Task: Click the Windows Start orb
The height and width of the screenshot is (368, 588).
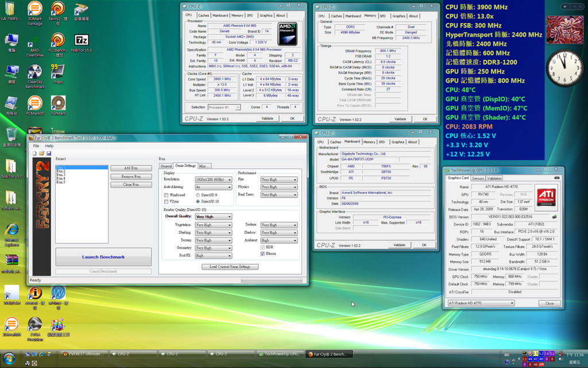Action: (9, 359)
